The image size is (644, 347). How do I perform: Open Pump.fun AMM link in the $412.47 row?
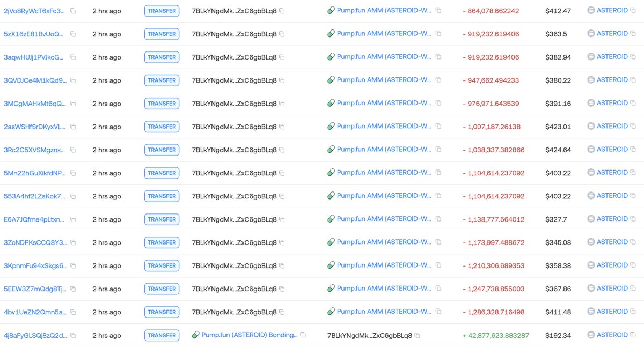tap(384, 10)
